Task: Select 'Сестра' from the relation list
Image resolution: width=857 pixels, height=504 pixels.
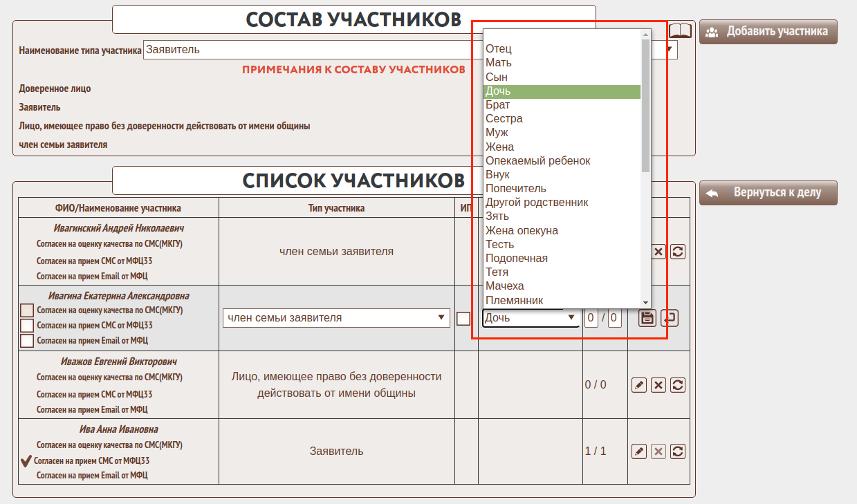Action: [504, 119]
